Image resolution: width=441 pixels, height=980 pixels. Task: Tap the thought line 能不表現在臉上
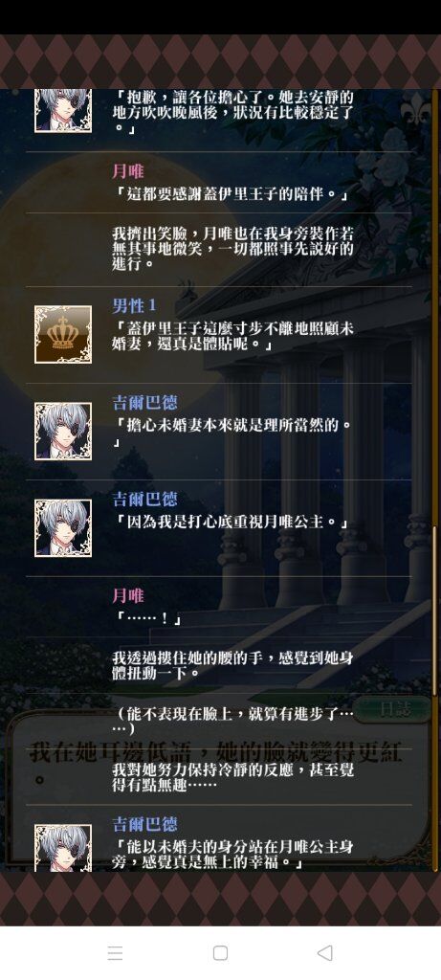pos(234,720)
